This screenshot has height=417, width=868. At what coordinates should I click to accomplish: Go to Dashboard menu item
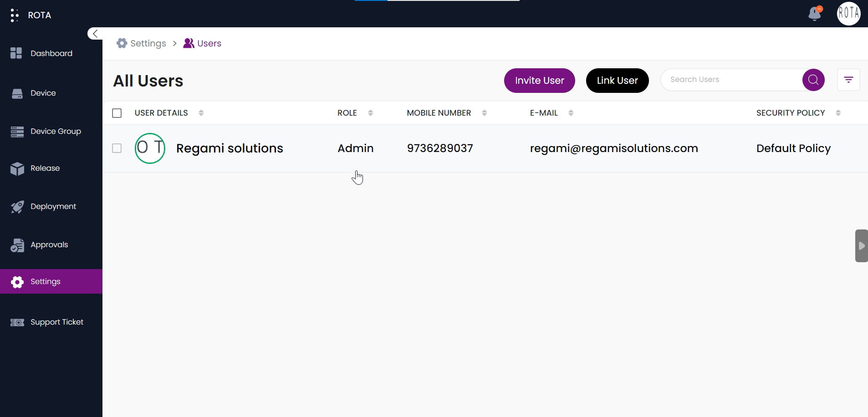(51, 53)
